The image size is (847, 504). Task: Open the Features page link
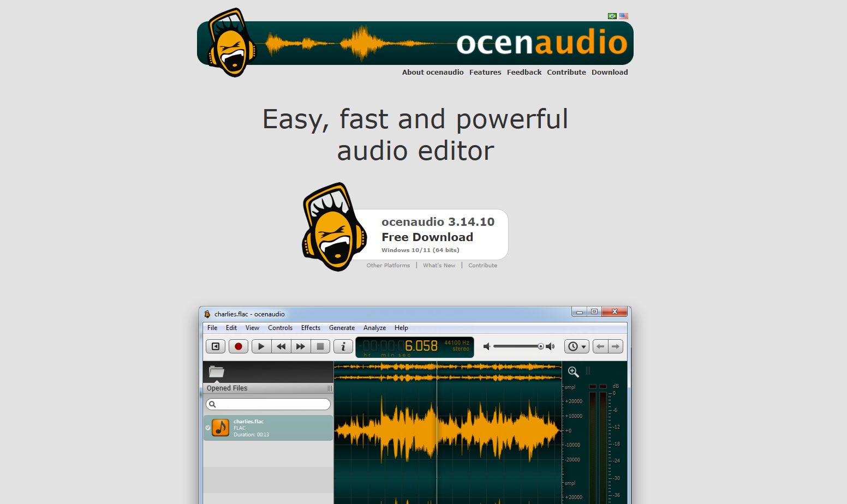(x=485, y=72)
